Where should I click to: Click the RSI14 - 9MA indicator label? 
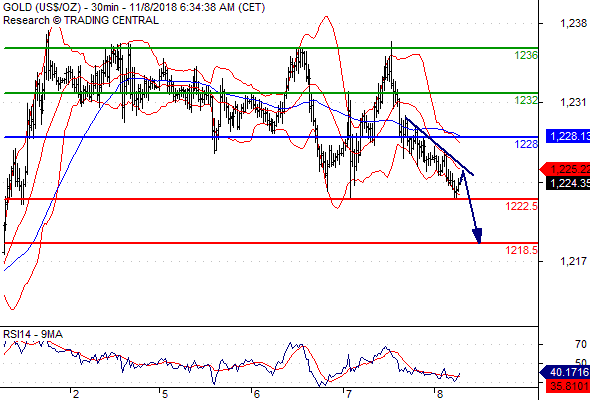click(x=33, y=334)
